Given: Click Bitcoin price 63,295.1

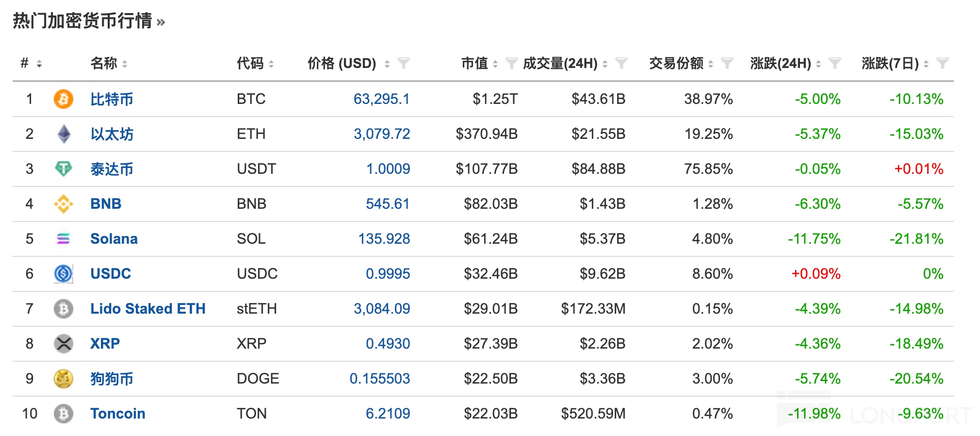Looking at the screenshot, I should pos(381,99).
